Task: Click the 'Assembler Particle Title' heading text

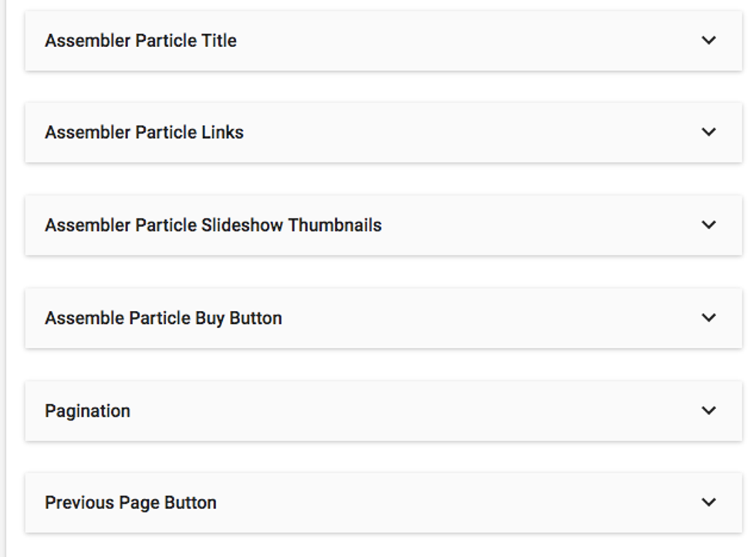Action: pos(140,41)
